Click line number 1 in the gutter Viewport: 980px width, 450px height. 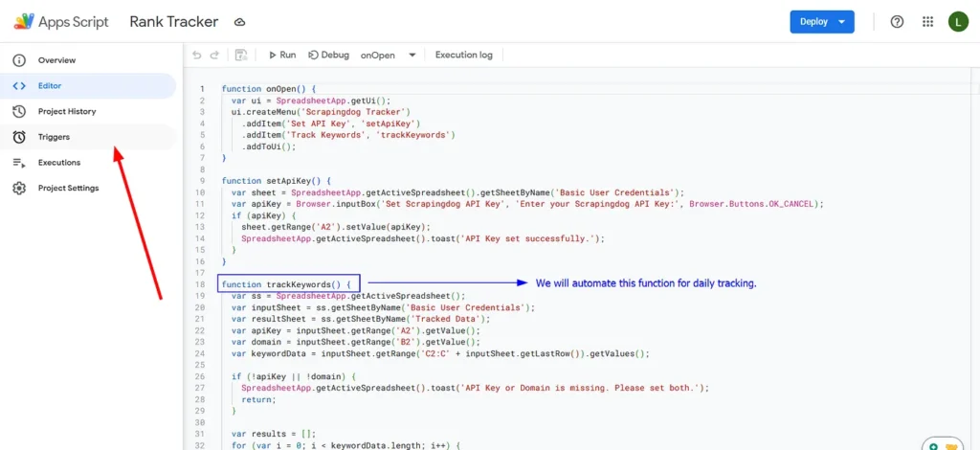202,89
